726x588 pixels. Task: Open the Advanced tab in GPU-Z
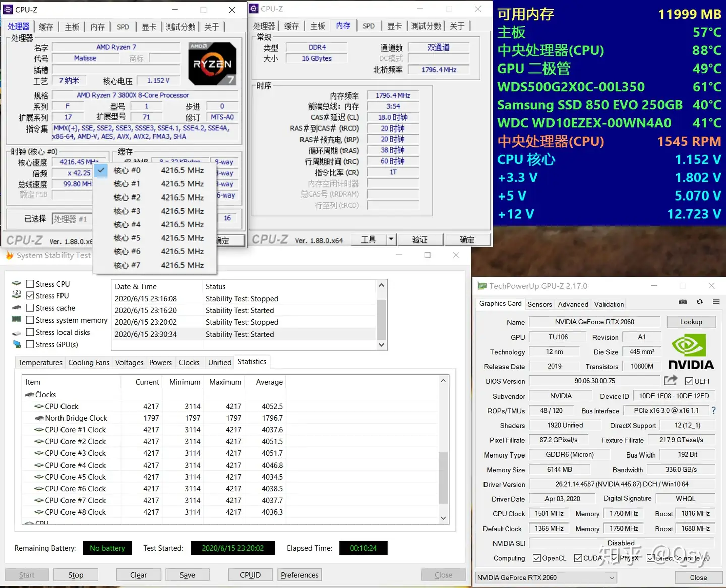(573, 304)
